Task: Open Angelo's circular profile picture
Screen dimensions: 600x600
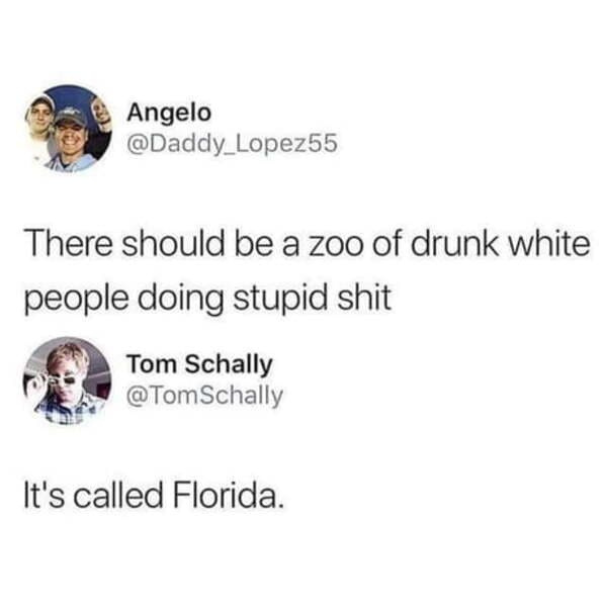Action: tap(68, 129)
